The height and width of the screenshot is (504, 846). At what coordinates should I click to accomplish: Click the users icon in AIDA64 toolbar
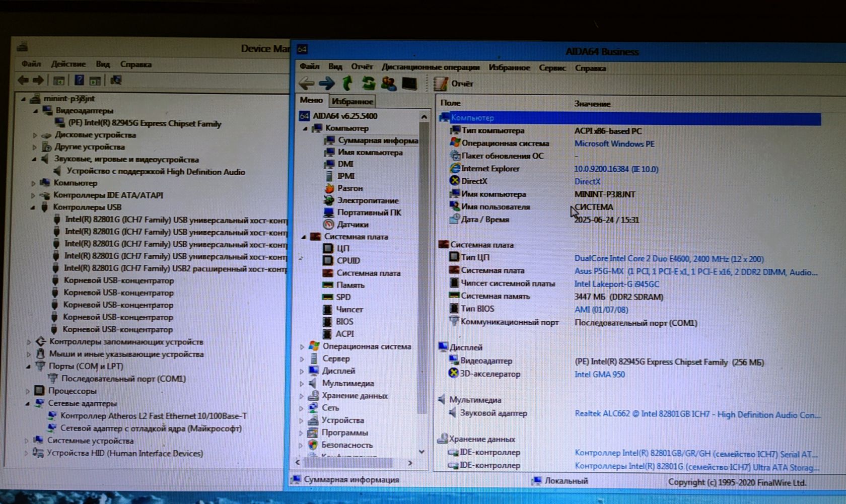388,83
